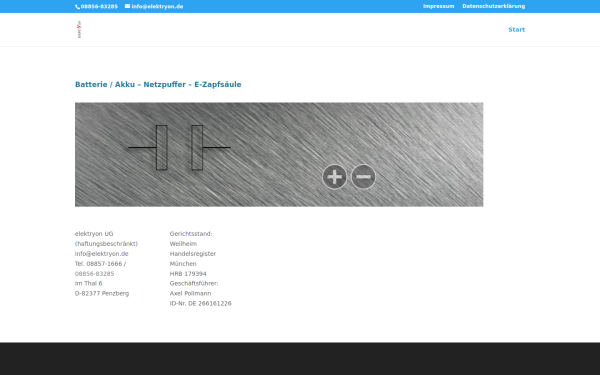Click text München
600x375 pixels.
tap(183, 264)
